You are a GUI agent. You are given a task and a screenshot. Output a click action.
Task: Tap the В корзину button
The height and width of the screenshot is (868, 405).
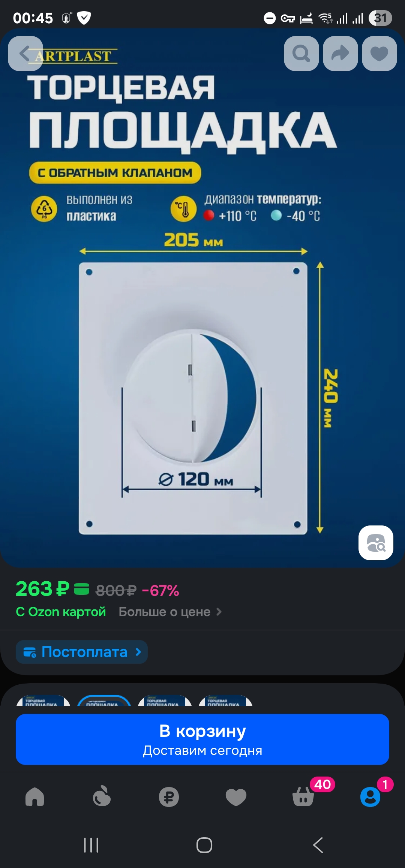pyautogui.click(x=202, y=739)
